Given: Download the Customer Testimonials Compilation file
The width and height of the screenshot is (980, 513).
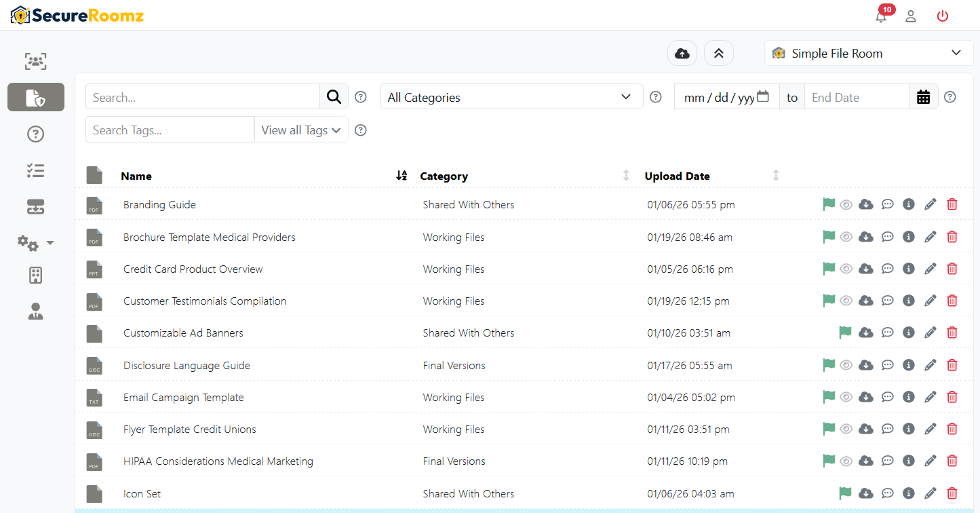Looking at the screenshot, I should 866,301.
